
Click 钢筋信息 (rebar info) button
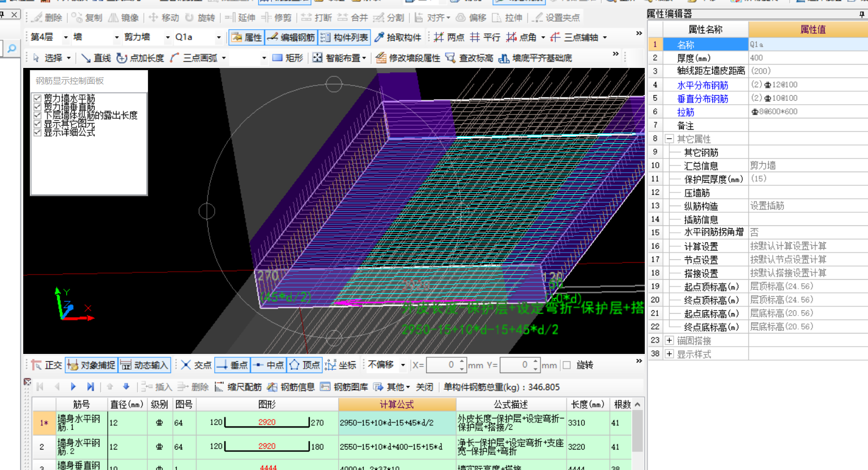[291, 387]
